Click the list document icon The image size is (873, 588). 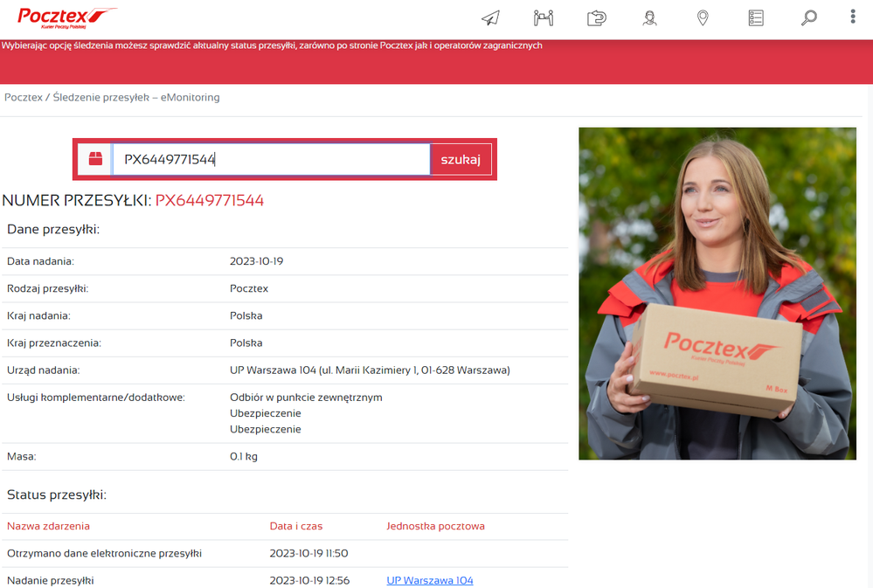[x=756, y=17]
